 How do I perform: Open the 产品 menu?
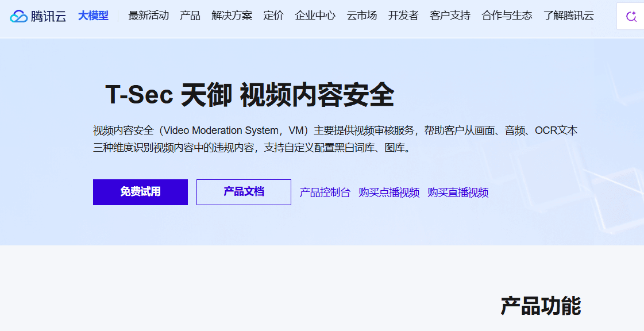click(x=190, y=16)
